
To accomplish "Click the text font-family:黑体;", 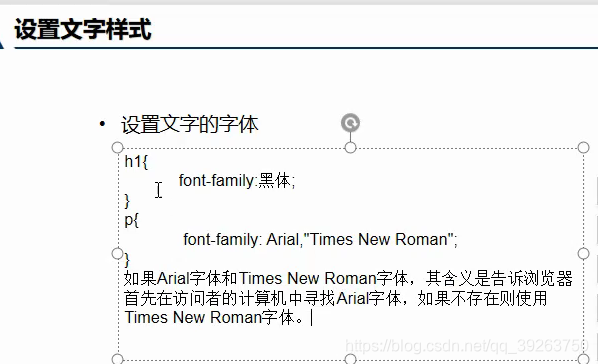I will pyautogui.click(x=237, y=180).
